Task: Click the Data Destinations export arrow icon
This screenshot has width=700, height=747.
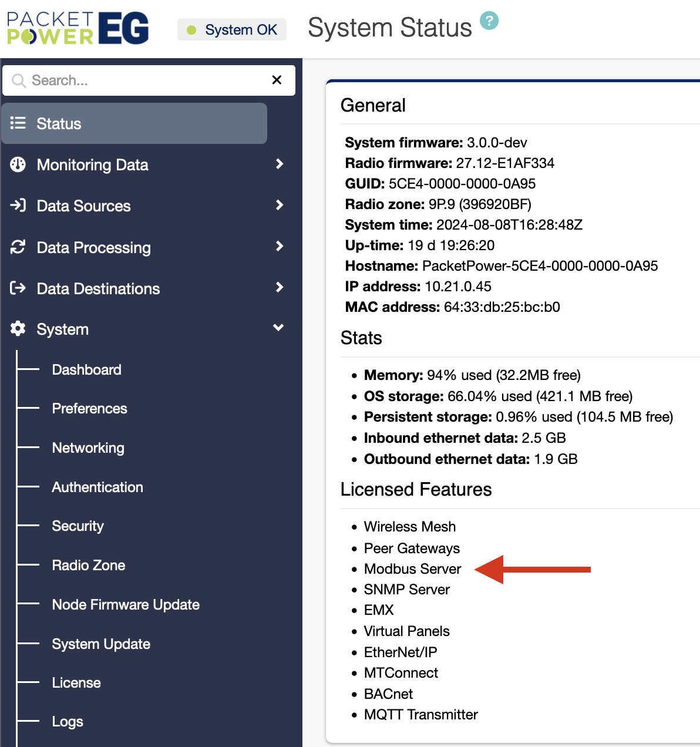Action: (x=18, y=288)
